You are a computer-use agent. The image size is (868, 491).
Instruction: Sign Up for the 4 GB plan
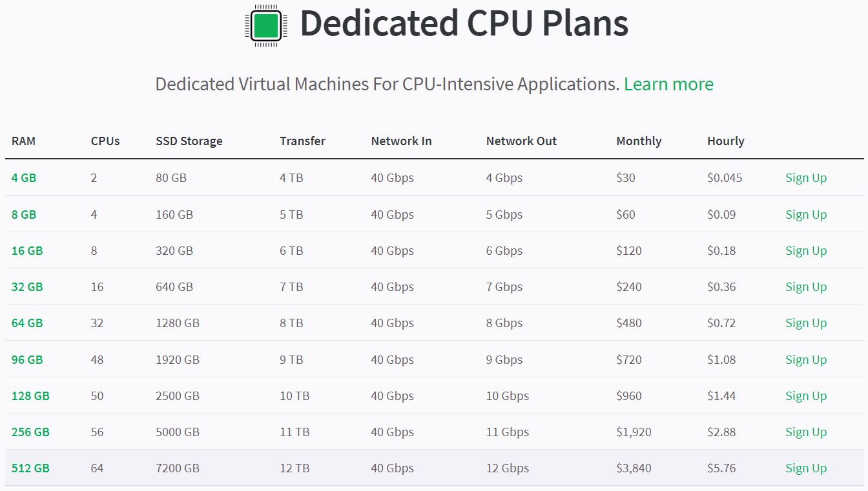pos(805,177)
